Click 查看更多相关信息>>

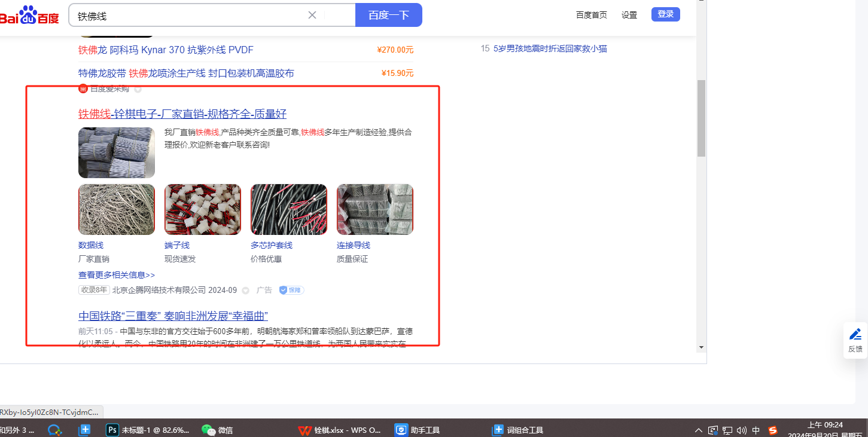117,275
